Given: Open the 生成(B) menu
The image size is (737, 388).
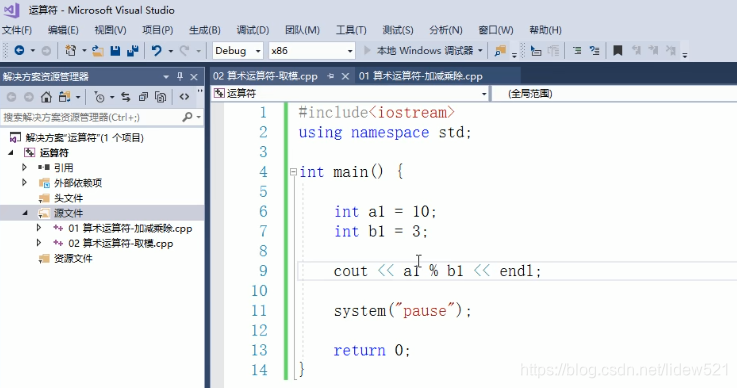Looking at the screenshot, I should coord(205,30).
